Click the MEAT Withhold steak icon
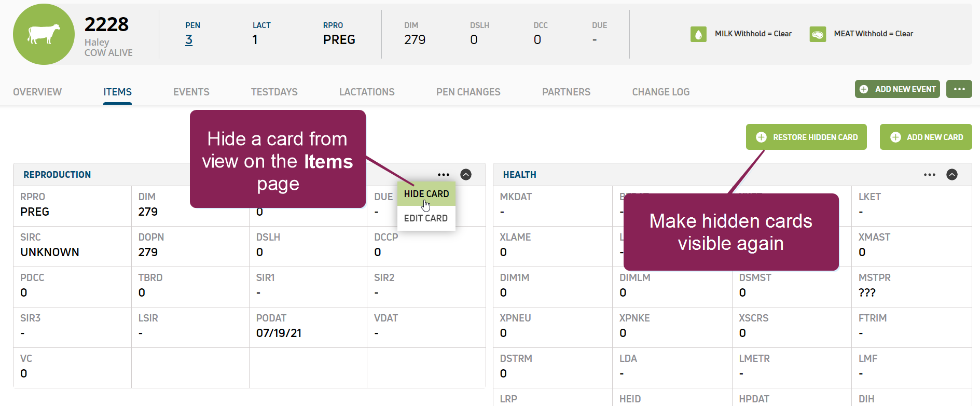This screenshot has width=980, height=406. [818, 34]
